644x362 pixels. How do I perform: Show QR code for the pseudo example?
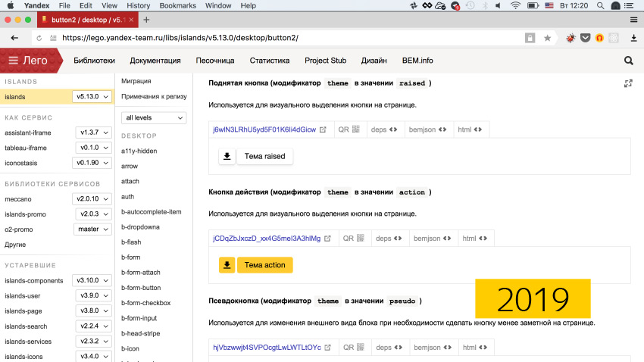(354, 348)
